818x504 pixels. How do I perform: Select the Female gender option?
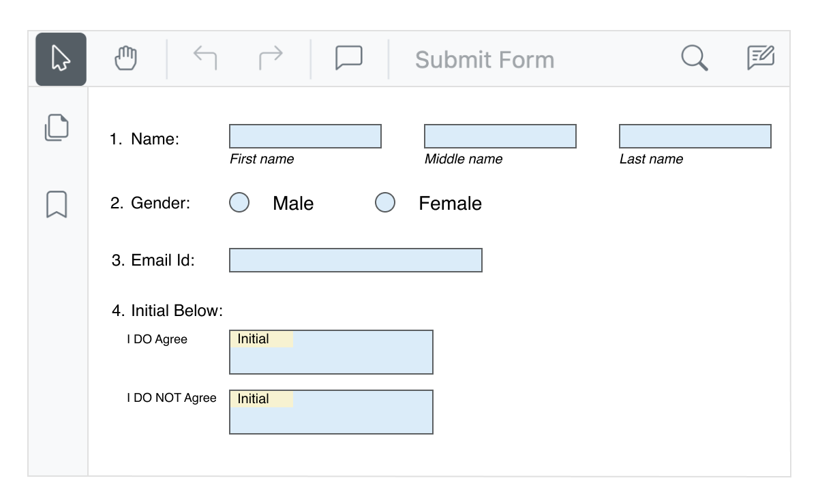click(385, 202)
